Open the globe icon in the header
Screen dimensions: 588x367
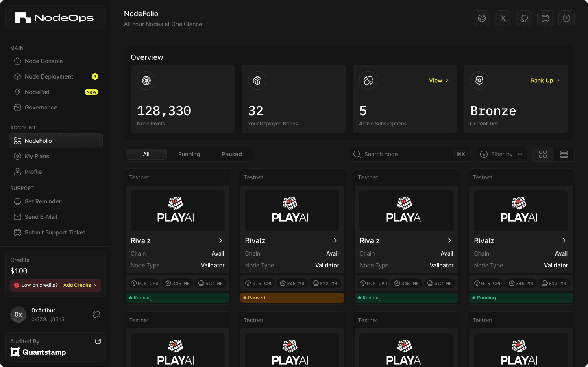click(x=482, y=18)
